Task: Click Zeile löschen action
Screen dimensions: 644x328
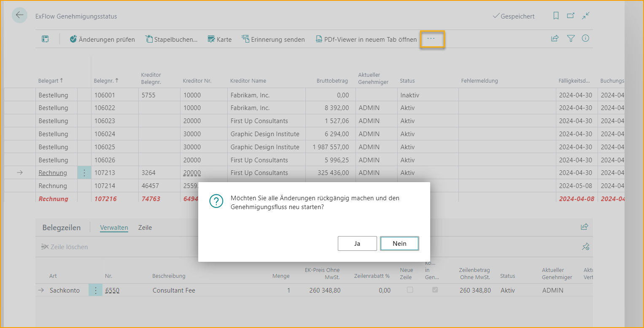Action: click(x=65, y=247)
